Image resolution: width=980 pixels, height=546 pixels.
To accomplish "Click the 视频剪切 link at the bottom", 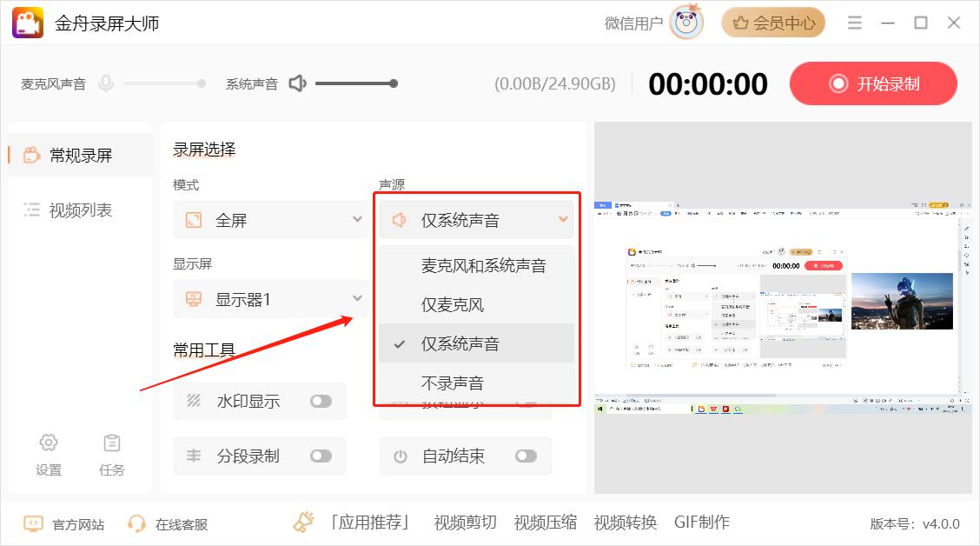I will click(465, 522).
